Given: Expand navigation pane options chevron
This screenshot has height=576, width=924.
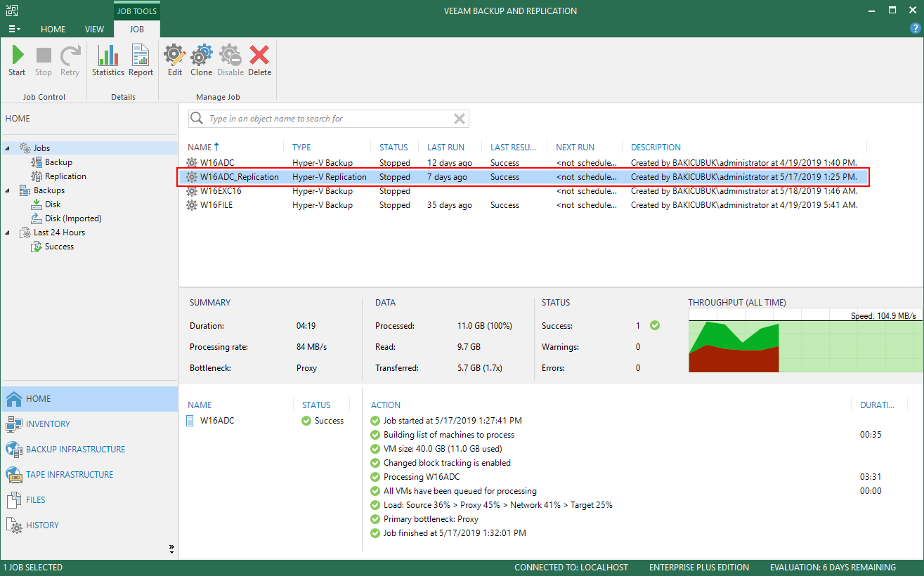Looking at the screenshot, I should pos(171,548).
